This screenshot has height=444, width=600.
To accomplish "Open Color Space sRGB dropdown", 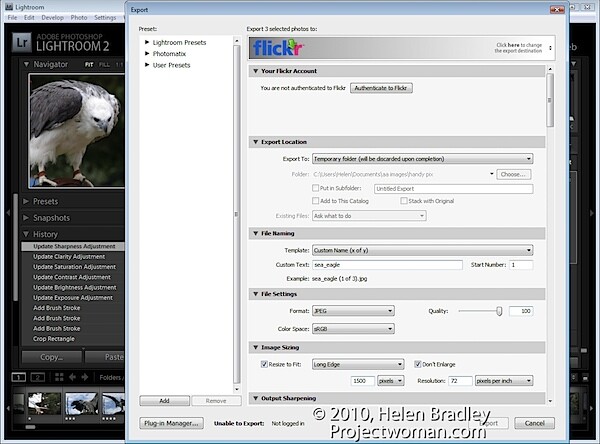I will 353,328.
